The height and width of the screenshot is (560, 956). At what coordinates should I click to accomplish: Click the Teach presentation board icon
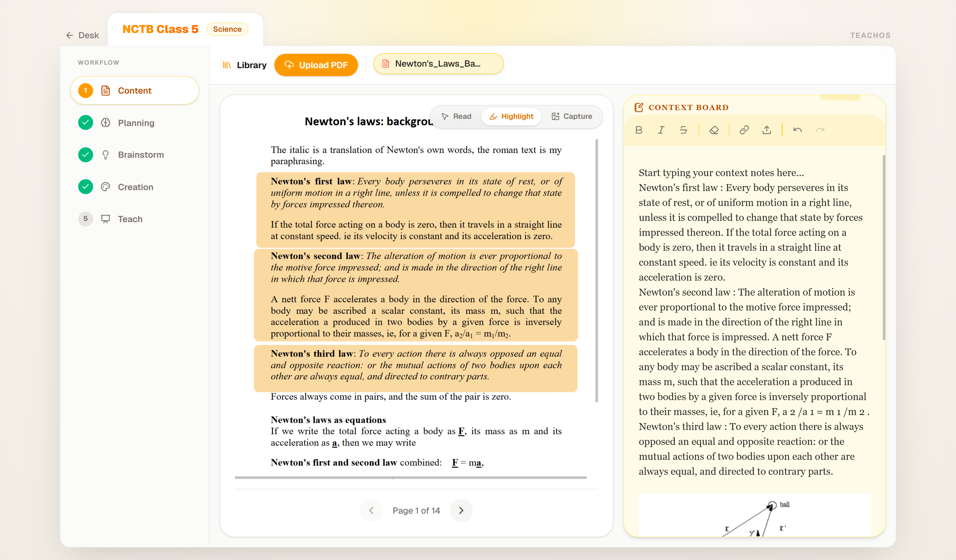(x=105, y=219)
